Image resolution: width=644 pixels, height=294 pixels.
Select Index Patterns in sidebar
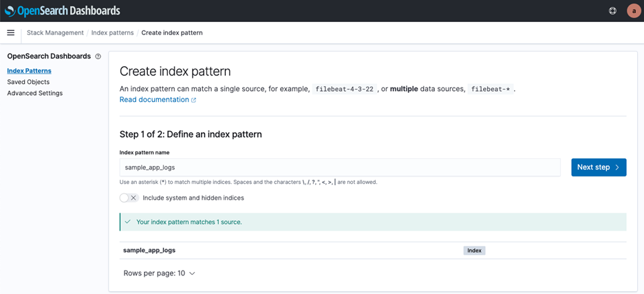(x=29, y=71)
